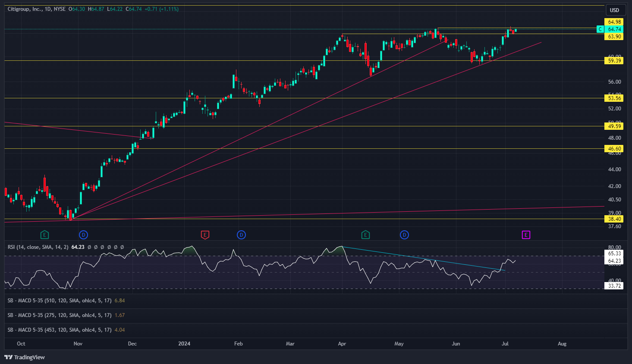Open the blue dividend marker in early February
The width and height of the screenshot is (632, 364).
tap(242, 235)
